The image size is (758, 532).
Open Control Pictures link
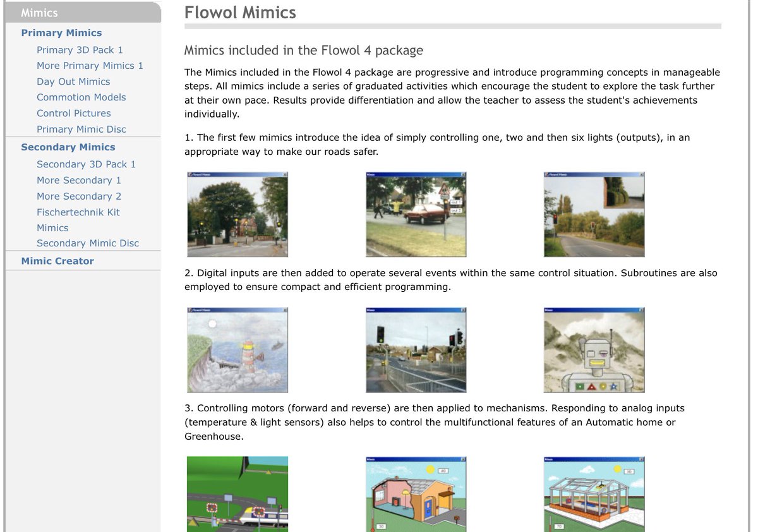pyautogui.click(x=73, y=113)
